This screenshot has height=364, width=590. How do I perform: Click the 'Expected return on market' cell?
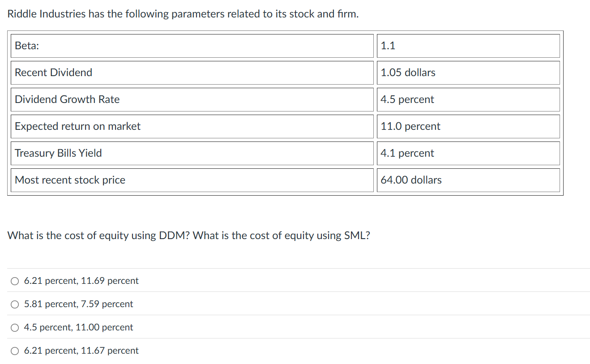192,126
